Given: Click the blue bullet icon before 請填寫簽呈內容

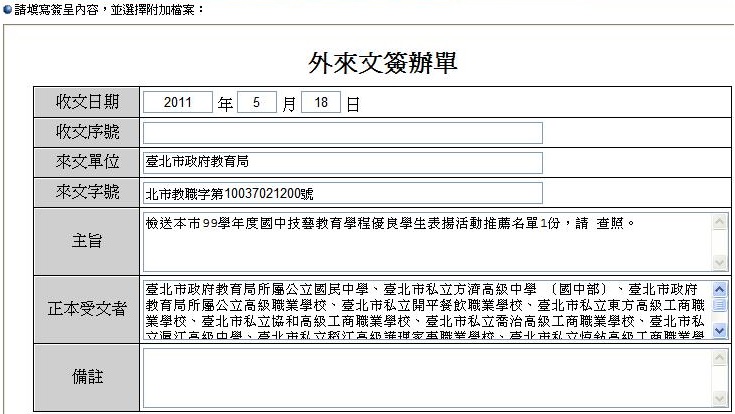Looking at the screenshot, I should click(x=8, y=9).
